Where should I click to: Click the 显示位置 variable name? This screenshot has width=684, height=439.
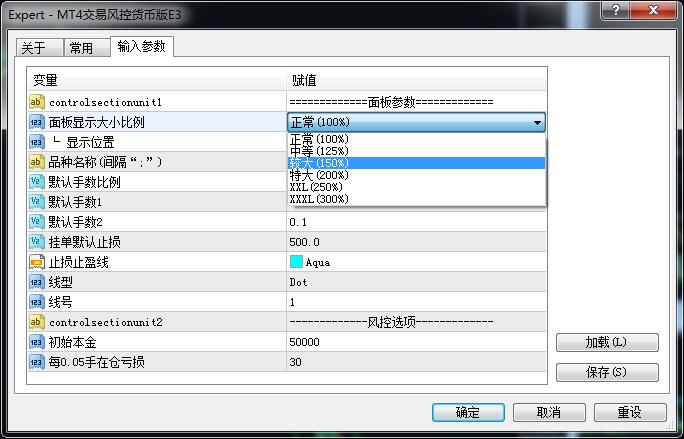click(x=90, y=142)
